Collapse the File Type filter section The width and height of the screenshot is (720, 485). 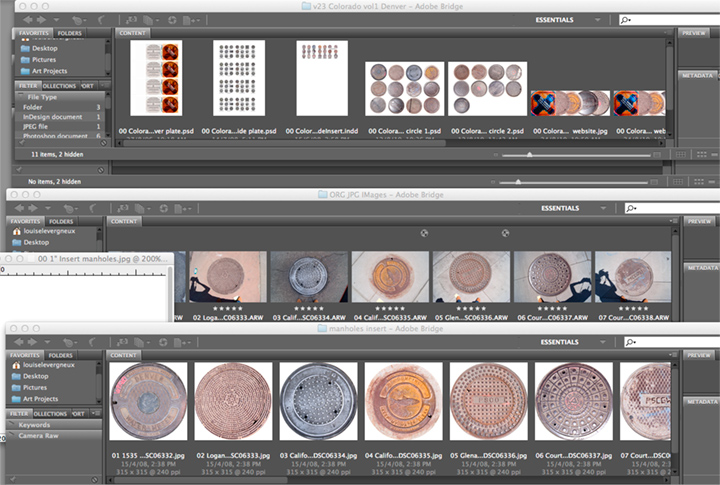(21, 97)
